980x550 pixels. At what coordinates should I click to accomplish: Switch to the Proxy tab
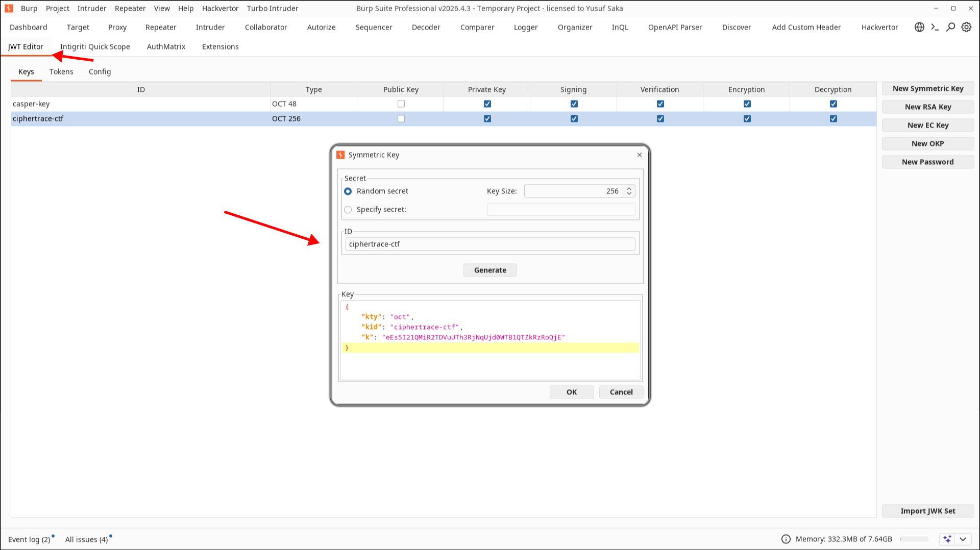point(117,27)
